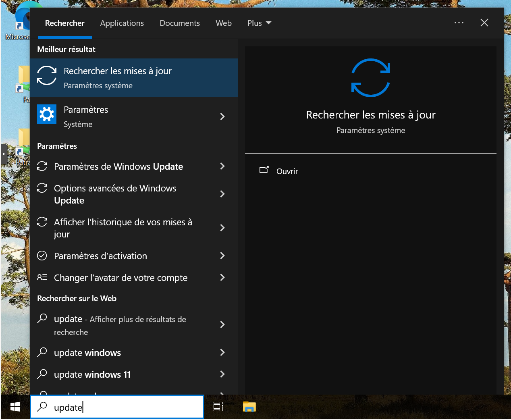Open Paramètres d'activation
The height and width of the screenshot is (420, 511).
134,256
